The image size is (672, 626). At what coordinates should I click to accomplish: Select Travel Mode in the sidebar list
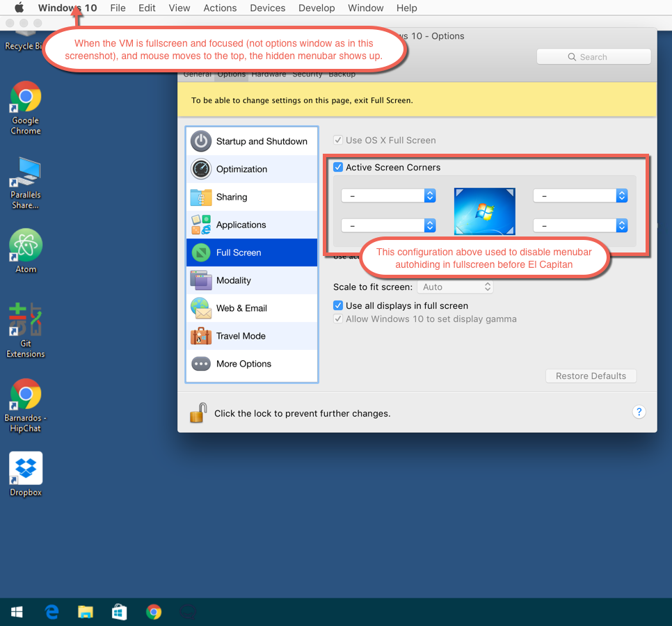252,337
